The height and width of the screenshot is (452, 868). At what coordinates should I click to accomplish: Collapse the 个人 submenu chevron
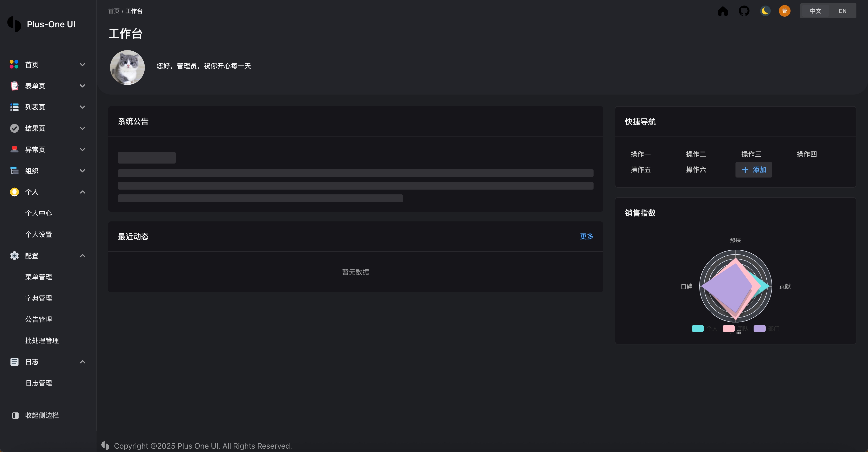point(82,192)
